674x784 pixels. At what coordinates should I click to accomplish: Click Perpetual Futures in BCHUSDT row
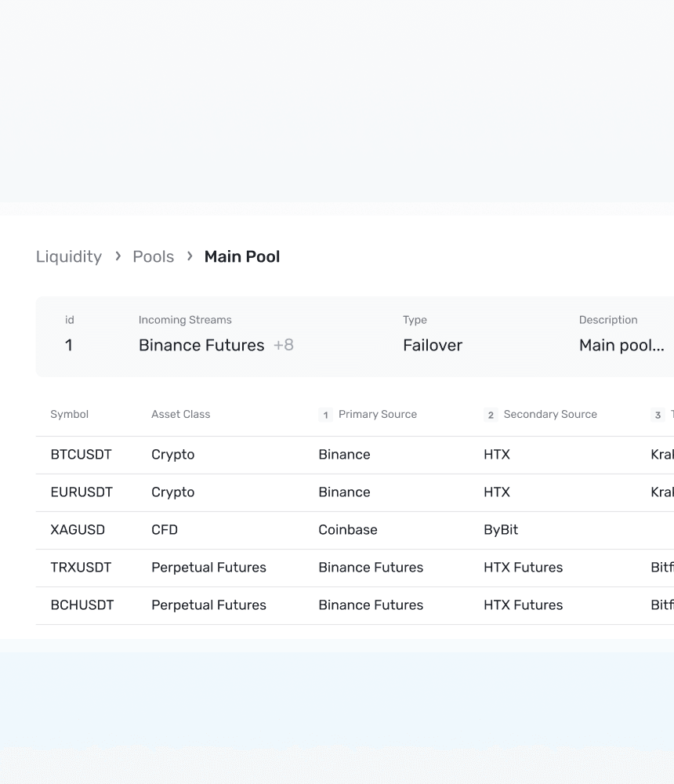[x=209, y=605]
